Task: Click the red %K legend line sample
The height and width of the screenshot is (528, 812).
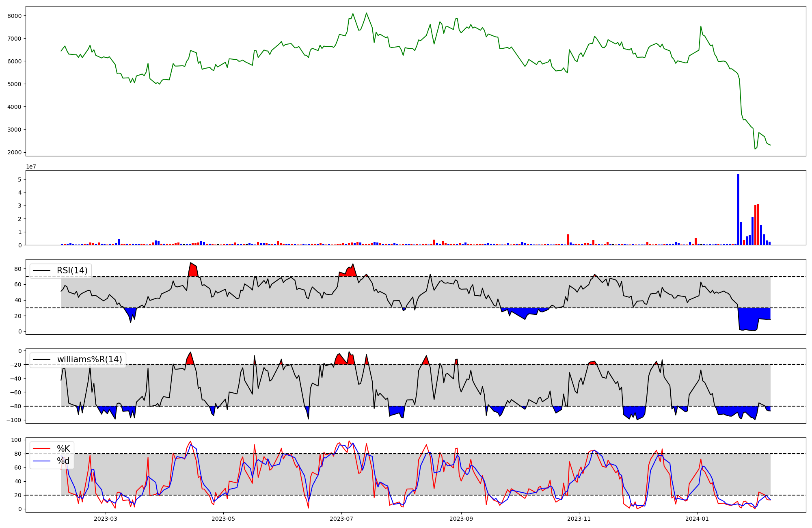Action: [41, 449]
